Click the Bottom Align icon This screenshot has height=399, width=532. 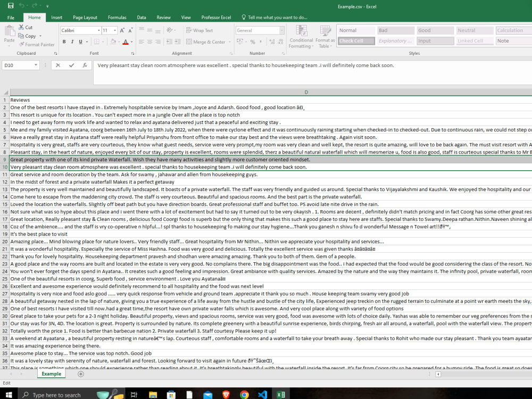click(x=158, y=30)
